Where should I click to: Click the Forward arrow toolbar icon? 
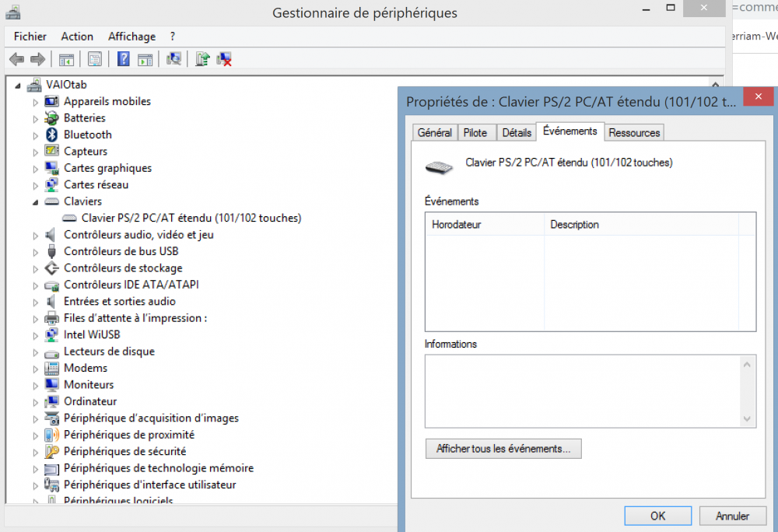37,59
